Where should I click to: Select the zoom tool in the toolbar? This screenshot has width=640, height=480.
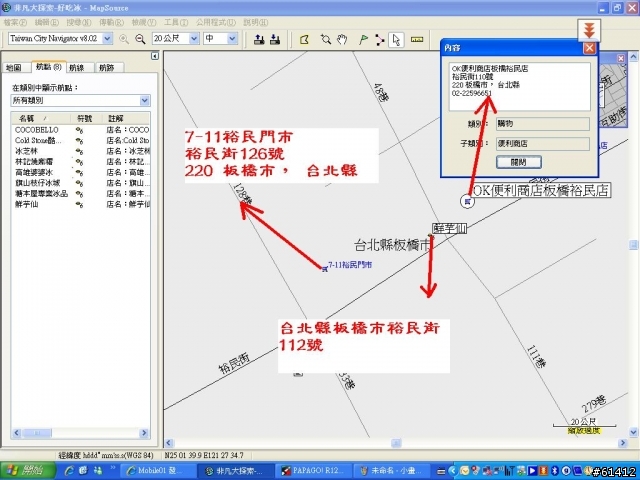(326, 39)
